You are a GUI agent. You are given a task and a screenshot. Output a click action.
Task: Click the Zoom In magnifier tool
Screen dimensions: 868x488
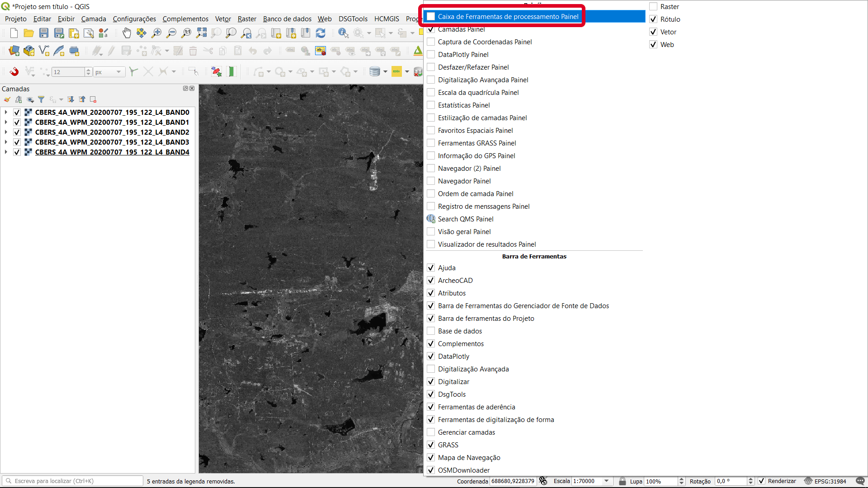(x=156, y=33)
